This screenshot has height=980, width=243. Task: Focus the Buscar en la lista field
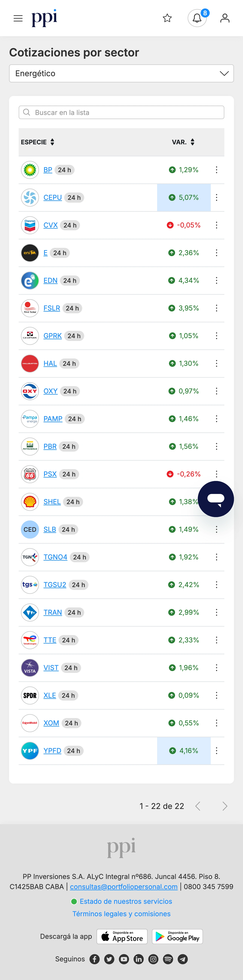121,112
